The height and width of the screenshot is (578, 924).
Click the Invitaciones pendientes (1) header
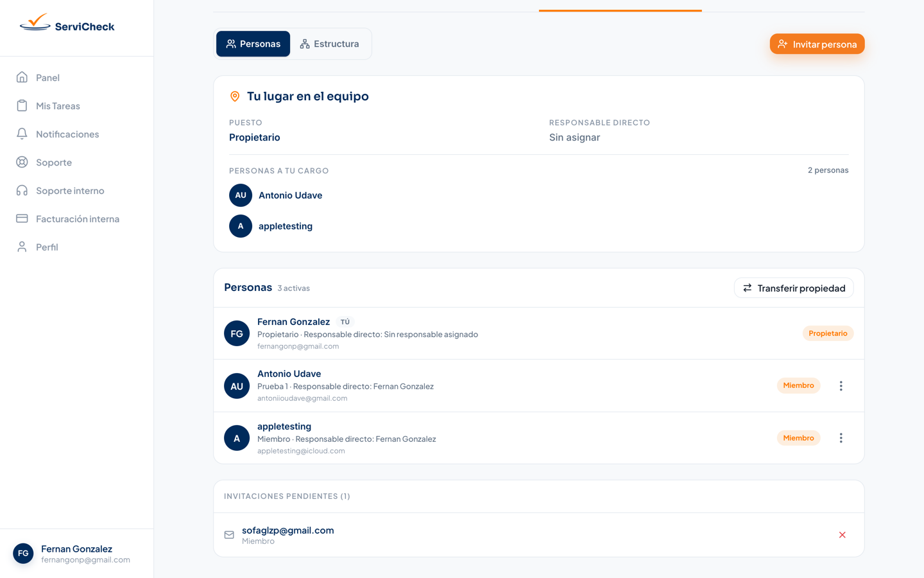[x=287, y=496]
